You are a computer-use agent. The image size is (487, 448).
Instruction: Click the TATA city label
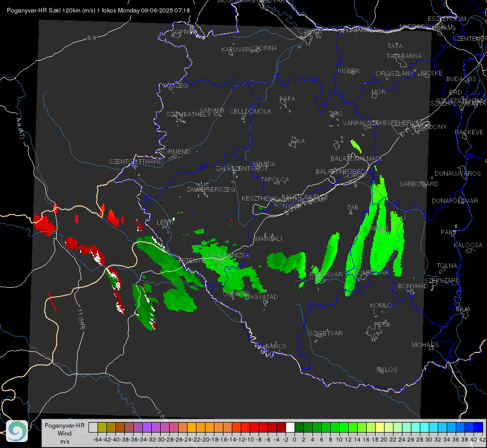pos(395,46)
